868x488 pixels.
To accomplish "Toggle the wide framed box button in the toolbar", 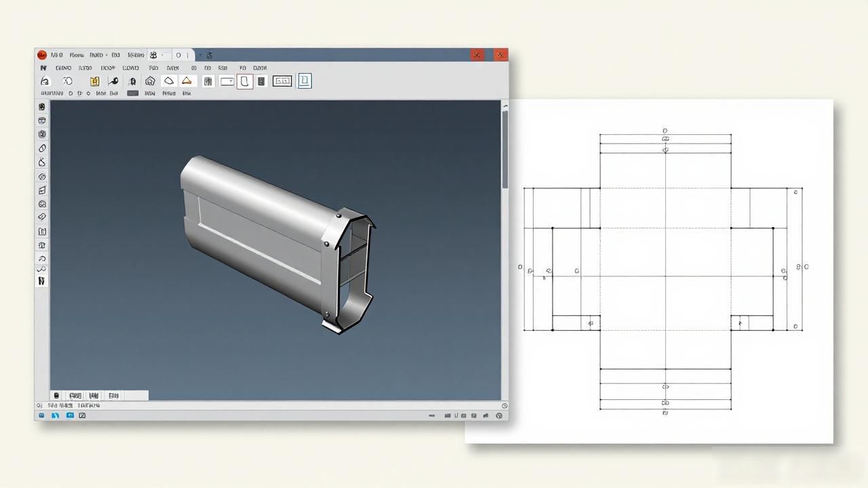I will coord(282,81).
